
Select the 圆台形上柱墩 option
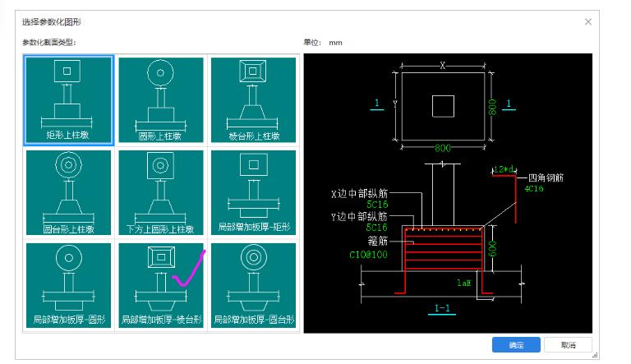click(x=68, y=192)
